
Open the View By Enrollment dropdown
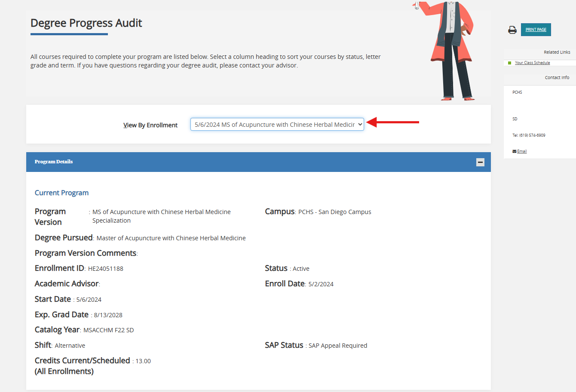coord(277,124)
